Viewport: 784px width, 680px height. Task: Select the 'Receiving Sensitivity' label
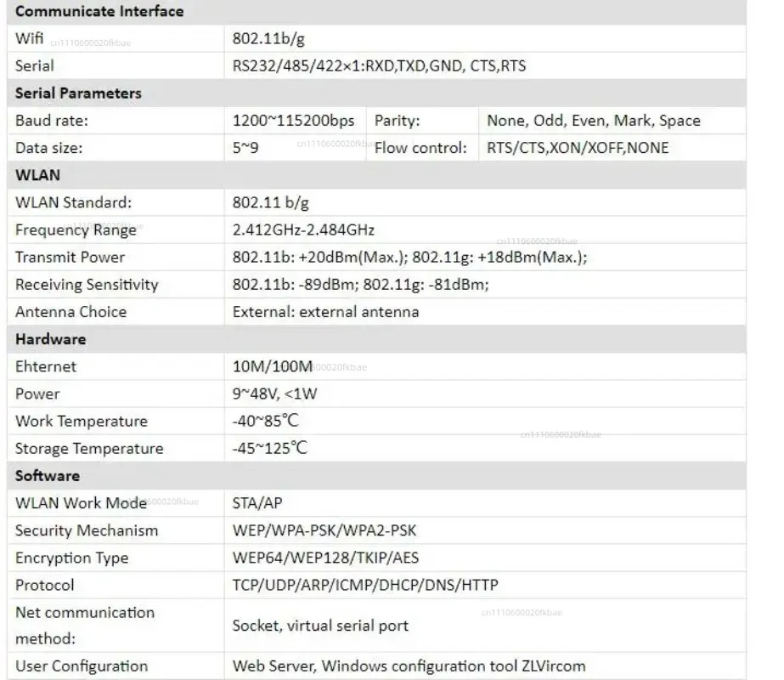(x=87, y=285)
